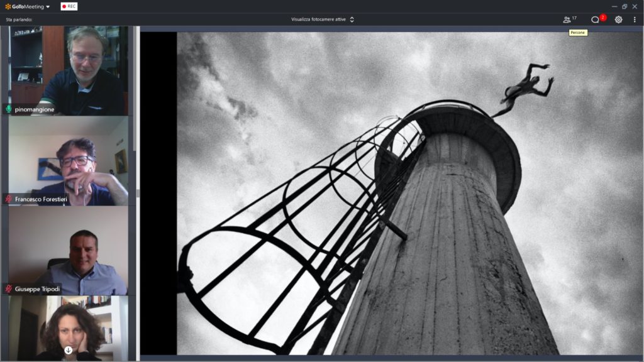The width and height of the screenshot is (644, 362).
Task: Restore the GoToMeeting window size
Action: 625,6
